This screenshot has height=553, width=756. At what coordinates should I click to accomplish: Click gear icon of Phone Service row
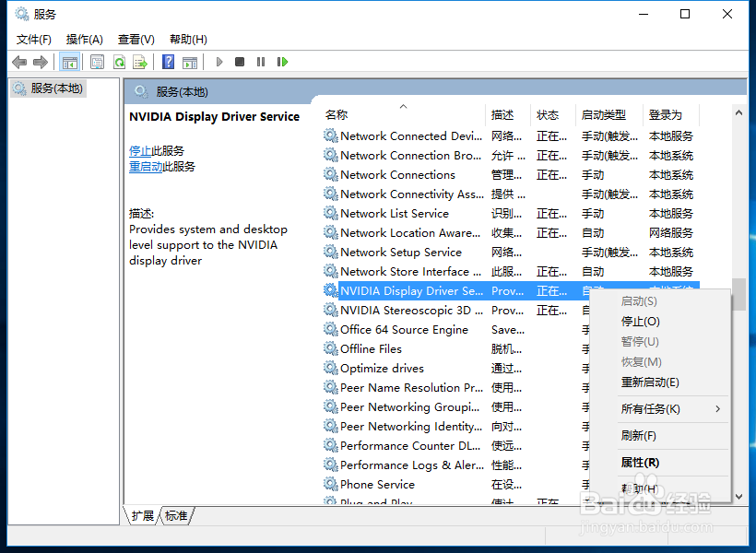[330, 484]
